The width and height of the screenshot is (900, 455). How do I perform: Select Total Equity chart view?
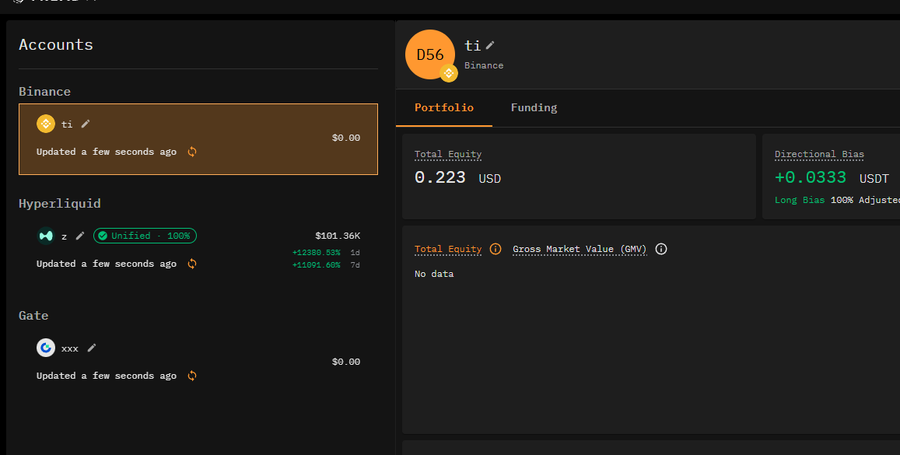[448, 249]
